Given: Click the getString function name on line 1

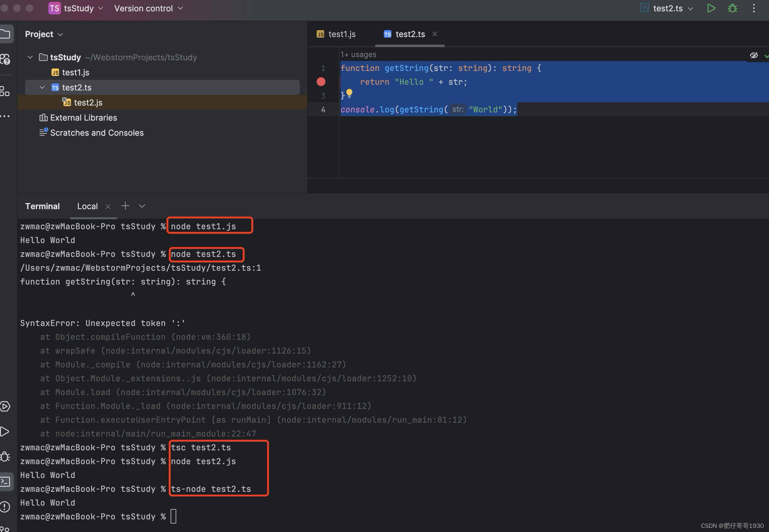Looking at the screenshot, I should pyautogui.click(x=406, y=68).
